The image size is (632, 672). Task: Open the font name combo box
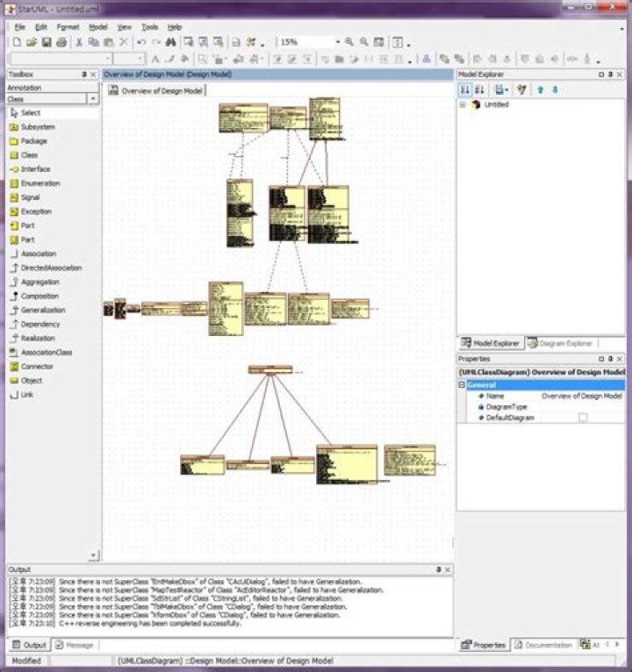pos(61,59)
